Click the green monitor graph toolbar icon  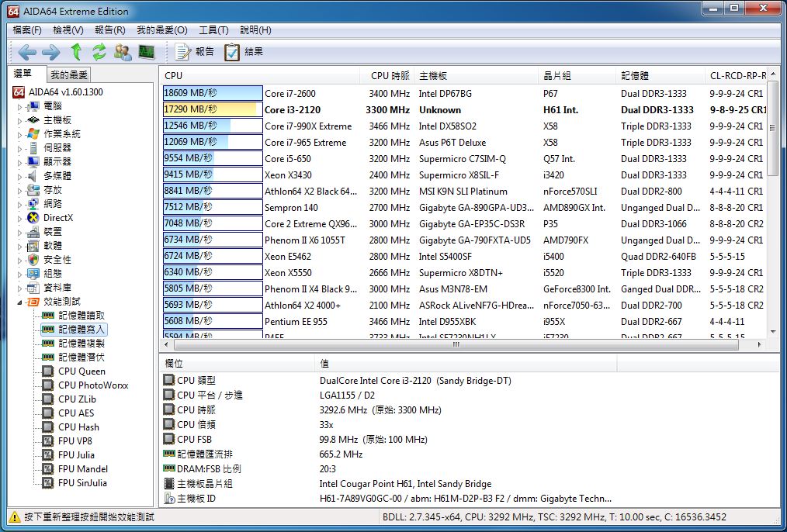147,52
